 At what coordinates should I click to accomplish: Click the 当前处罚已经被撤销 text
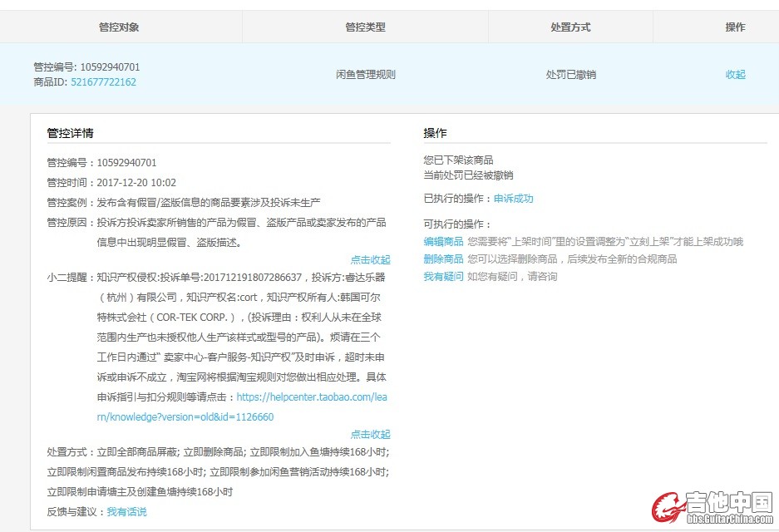click(468, 175)
